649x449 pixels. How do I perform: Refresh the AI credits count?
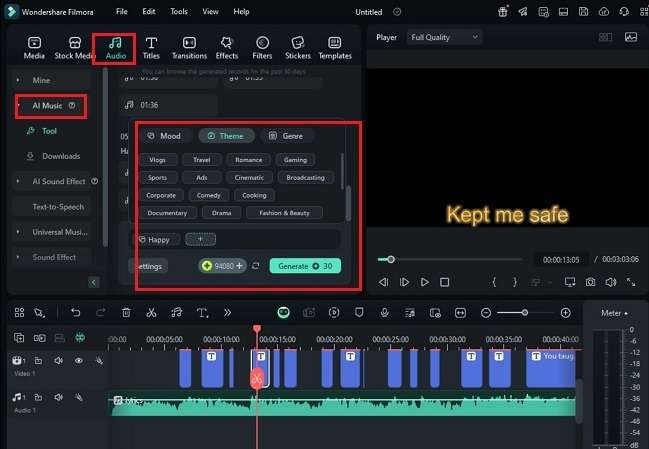(256, 266)
